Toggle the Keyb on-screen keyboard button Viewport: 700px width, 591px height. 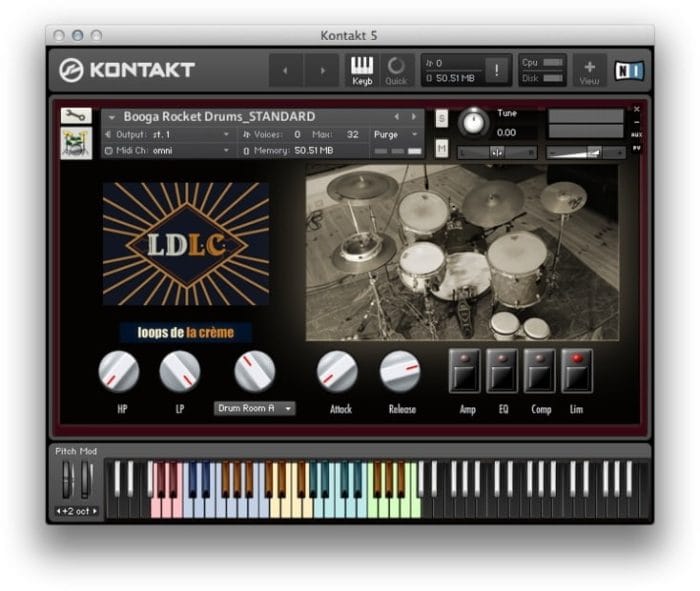[x=362, y=71]
